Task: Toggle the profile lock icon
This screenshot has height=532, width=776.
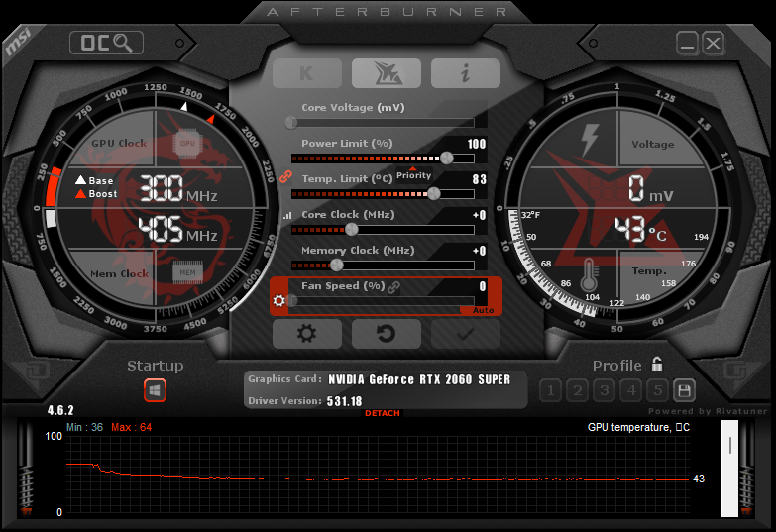Action: click(657, 364)
